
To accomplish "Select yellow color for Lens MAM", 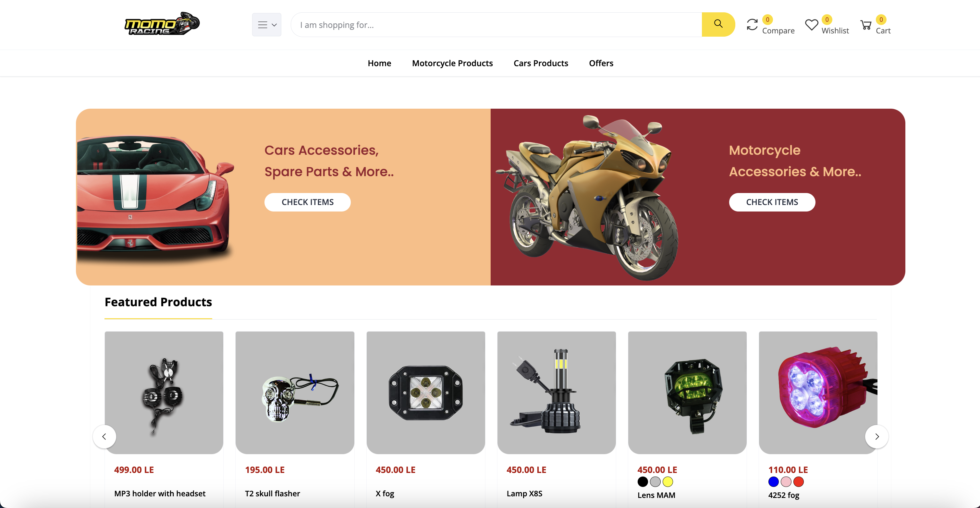I will (x=668, y=482).
